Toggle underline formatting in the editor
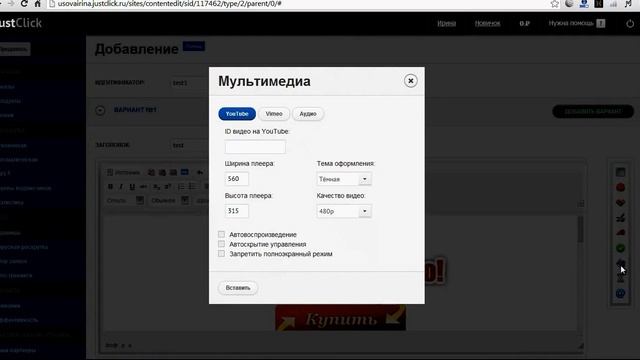Image resolution: width=640 pixels, height=360 pixels. pos(132,187)
